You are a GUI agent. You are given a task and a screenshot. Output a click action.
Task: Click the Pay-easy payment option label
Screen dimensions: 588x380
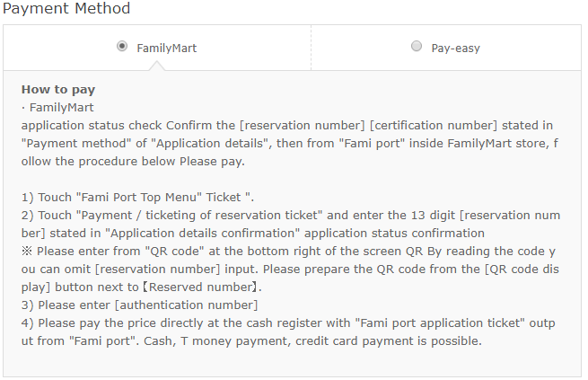pos(455,48)
